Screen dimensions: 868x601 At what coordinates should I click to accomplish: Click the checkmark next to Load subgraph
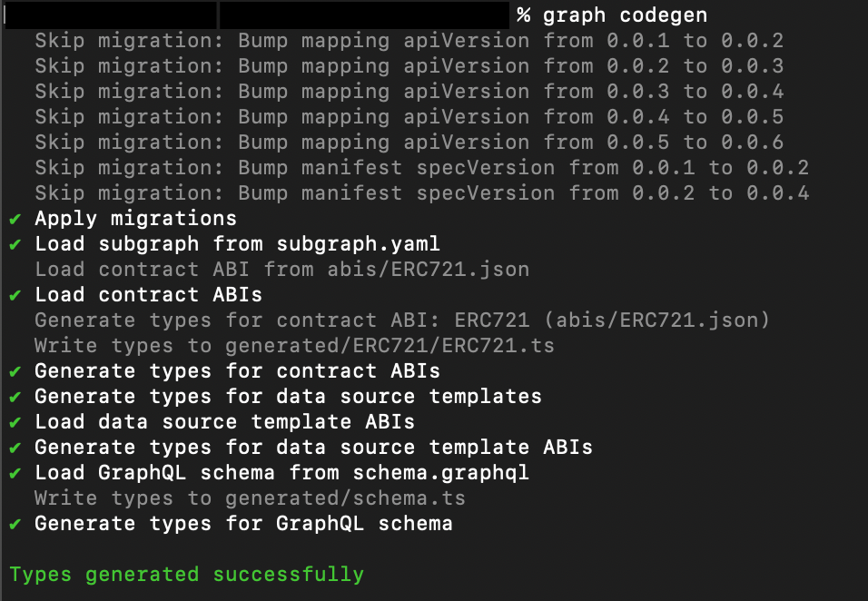[x=15, y=244]
